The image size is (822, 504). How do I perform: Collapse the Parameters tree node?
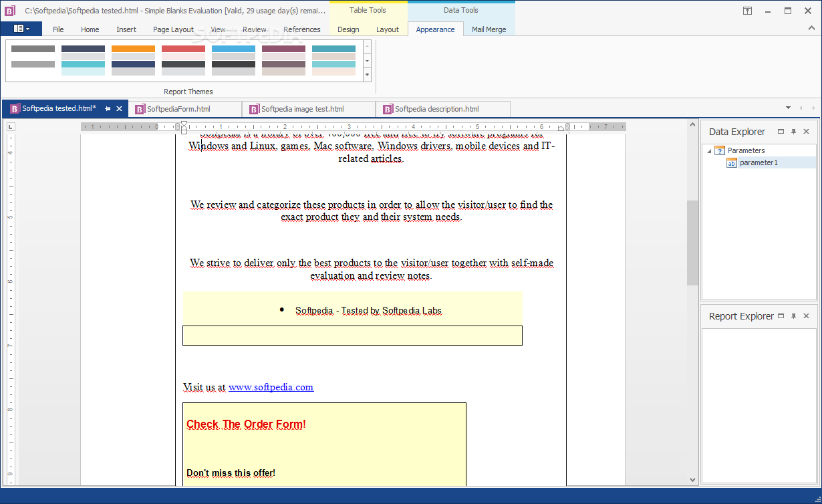click(x=709, y=151)
